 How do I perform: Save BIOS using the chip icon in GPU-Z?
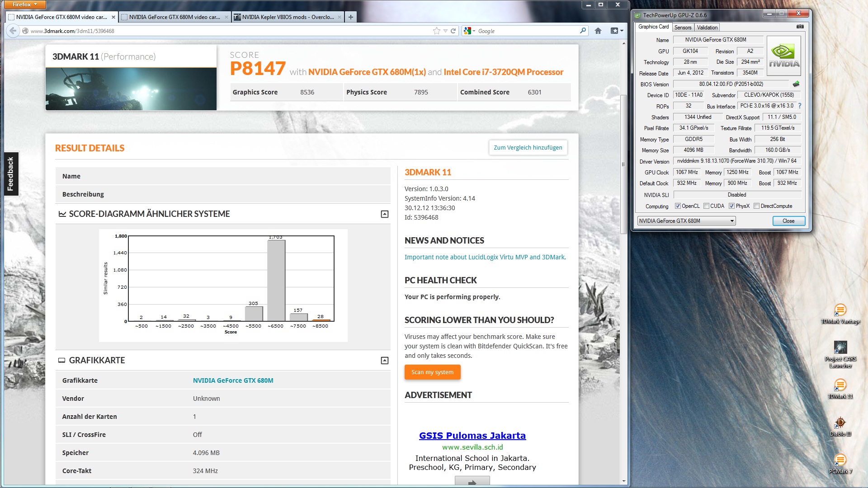point(796,84)
